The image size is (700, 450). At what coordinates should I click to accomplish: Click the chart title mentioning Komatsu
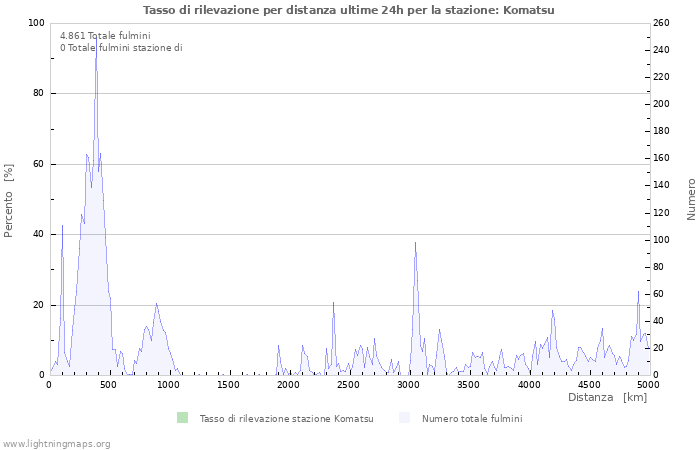tap(349, 10)
